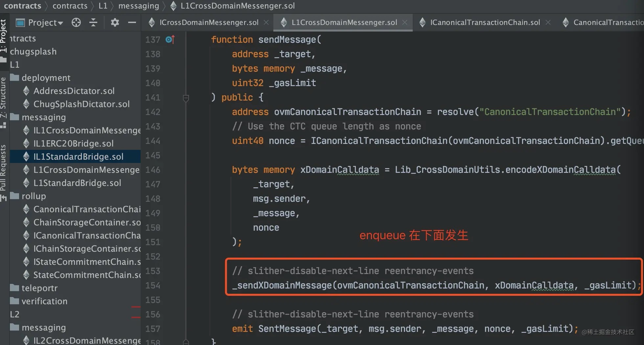Click '_sendXDomainMessage' call on line 154

[282, 286]
